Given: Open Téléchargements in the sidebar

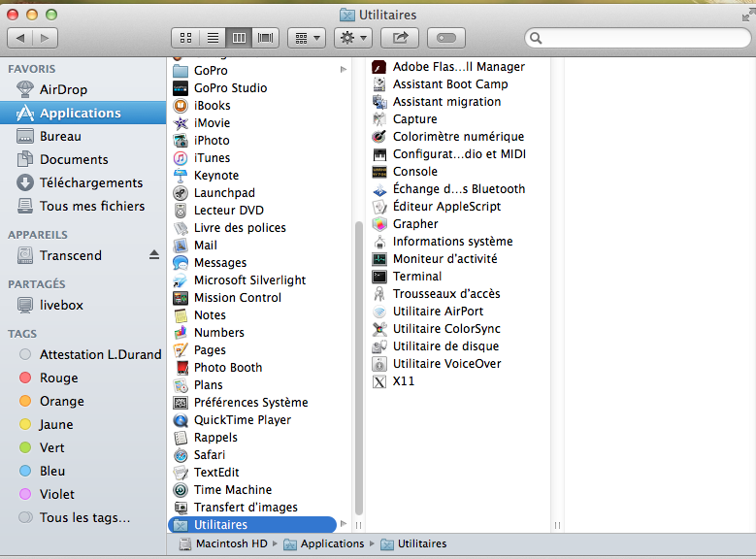Looking at the screenshot, I should click(x=90, y=182).
